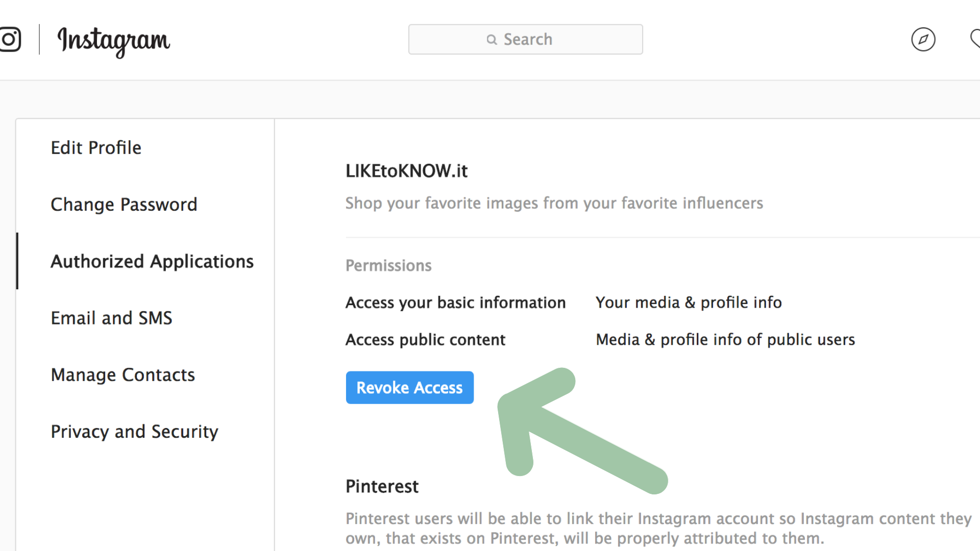
Task: Click inside the Search input field
Action: (526, 39)
